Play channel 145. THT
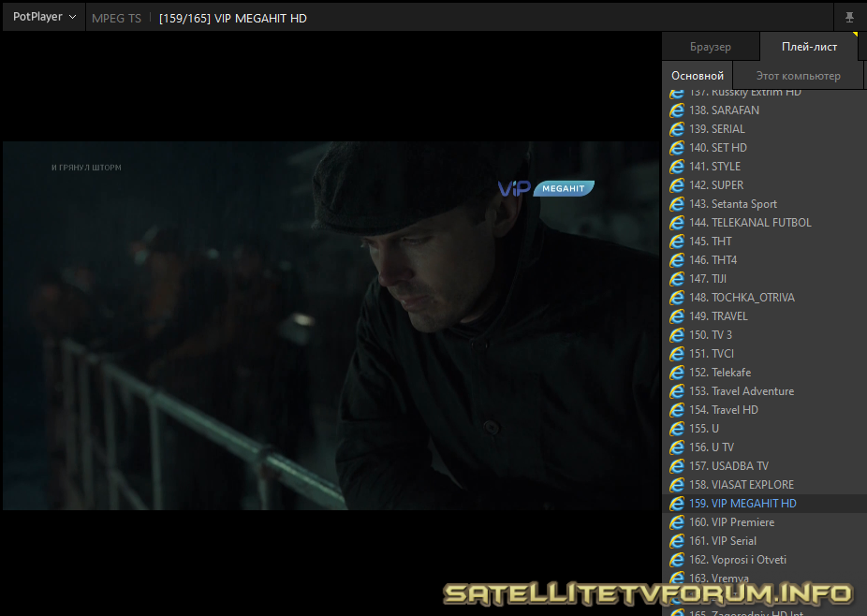This screenshot has width=867, height=616. [x=764, y=242]
